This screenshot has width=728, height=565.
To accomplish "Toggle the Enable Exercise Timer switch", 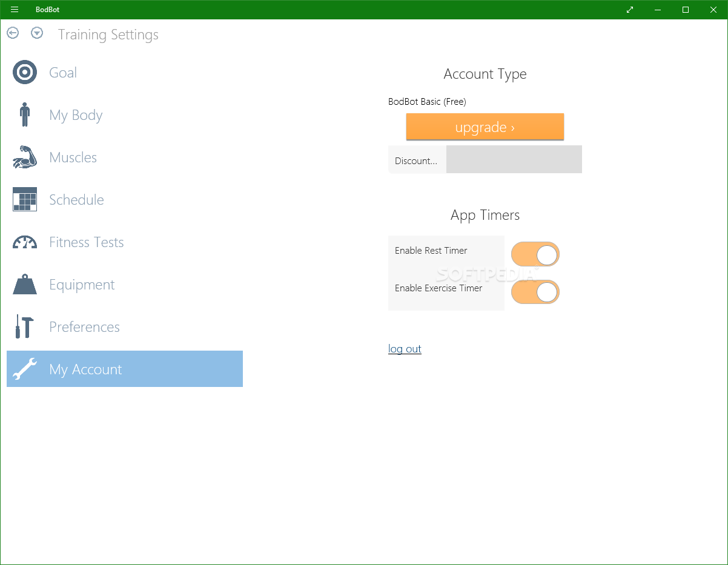I will pos(535,292).
